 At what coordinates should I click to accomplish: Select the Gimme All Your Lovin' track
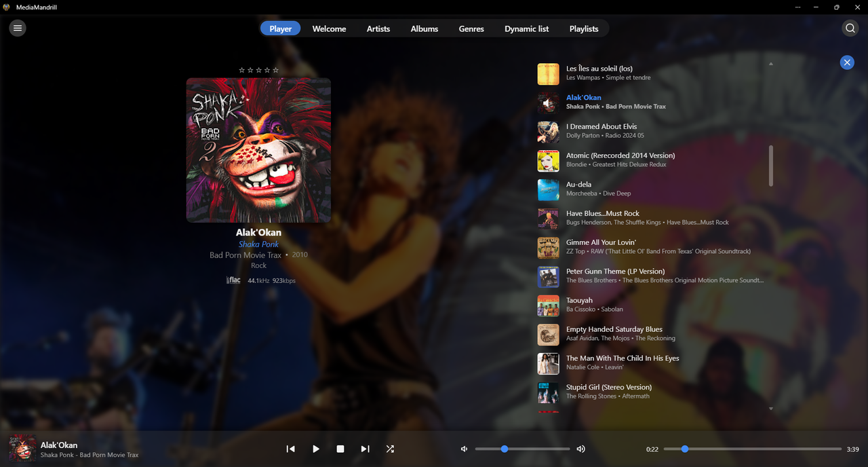pyautogui.click(x=652, y=247)
